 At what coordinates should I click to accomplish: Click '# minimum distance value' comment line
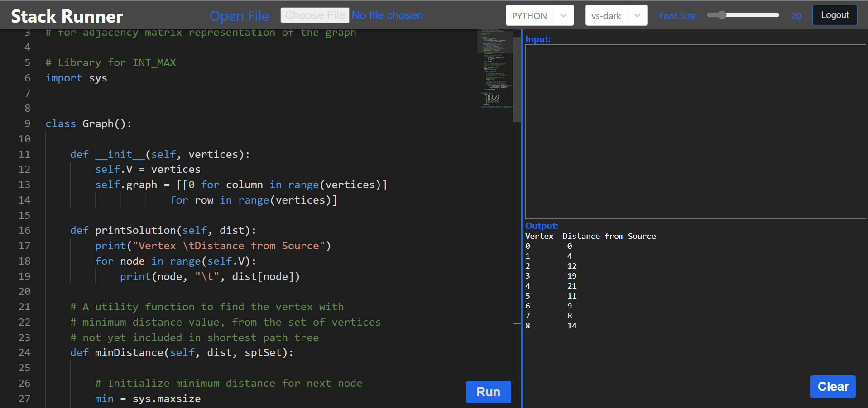(x=225, y=322)
